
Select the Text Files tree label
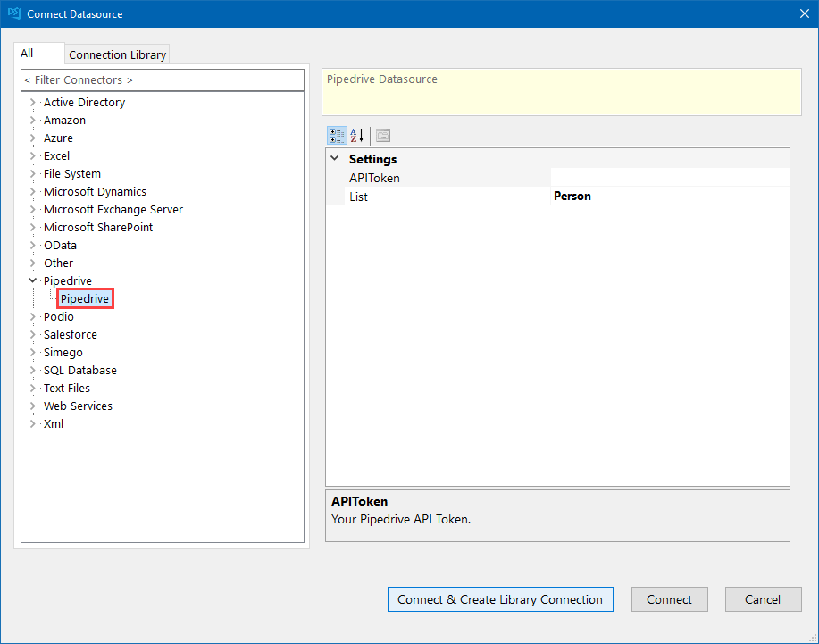point(67,388)
